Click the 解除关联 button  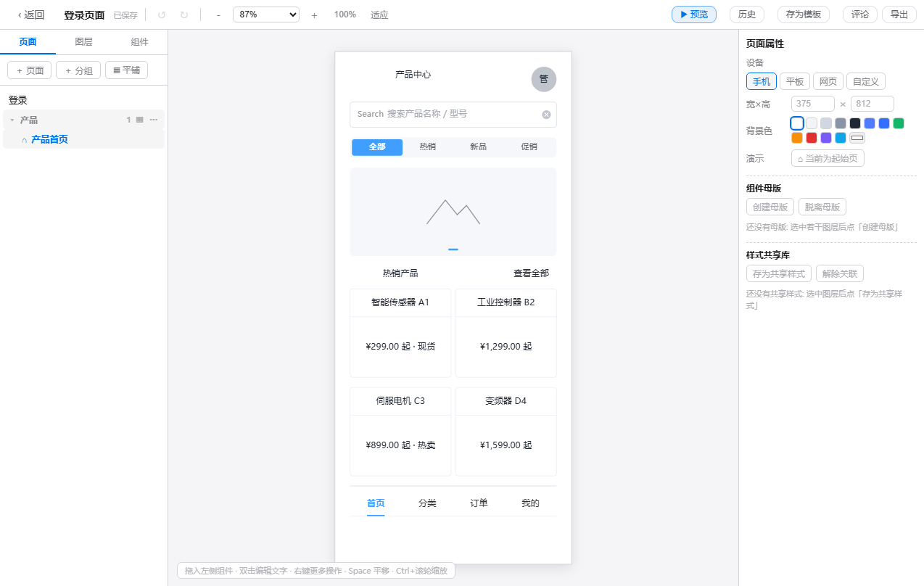(x=840, y=273)
